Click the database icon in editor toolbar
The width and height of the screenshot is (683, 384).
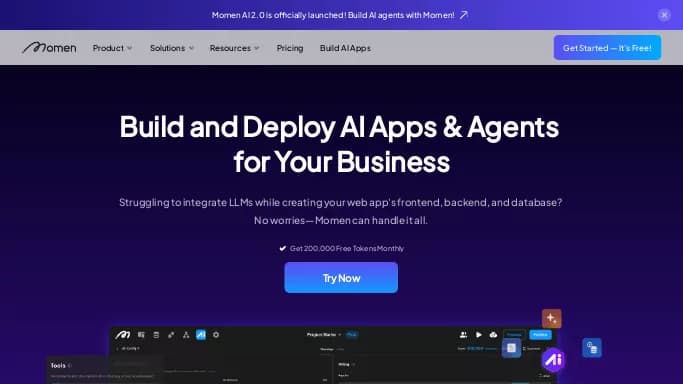click(x=156, y=335)
